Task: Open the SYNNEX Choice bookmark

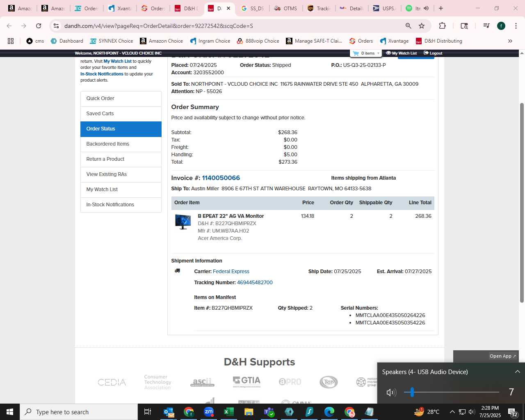Action: [112, 41]
